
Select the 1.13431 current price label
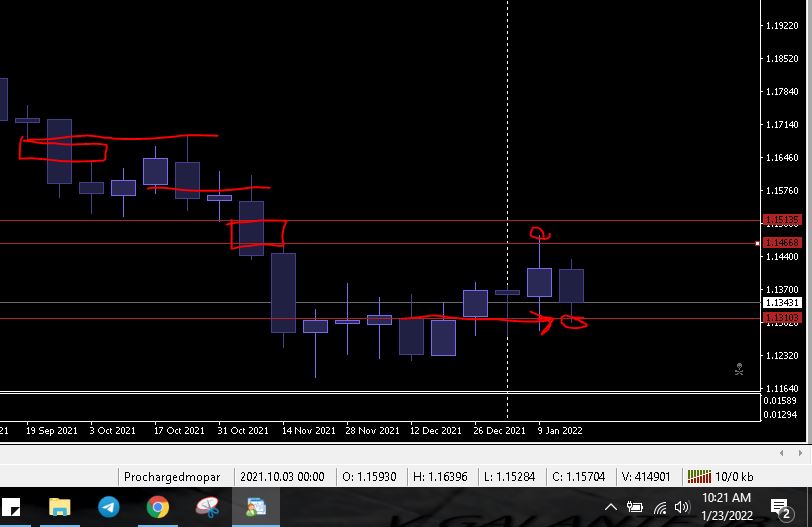click(782, 303)
